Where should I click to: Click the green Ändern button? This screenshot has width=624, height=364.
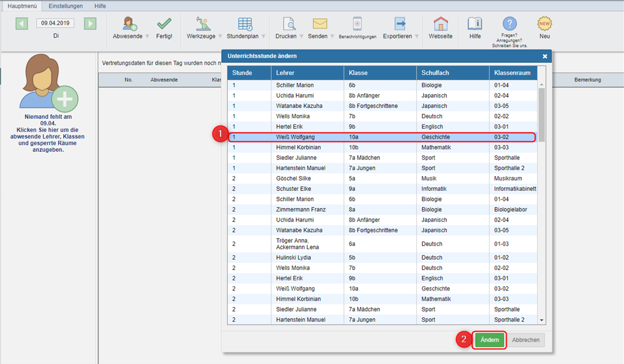click(x=490, y=340)
